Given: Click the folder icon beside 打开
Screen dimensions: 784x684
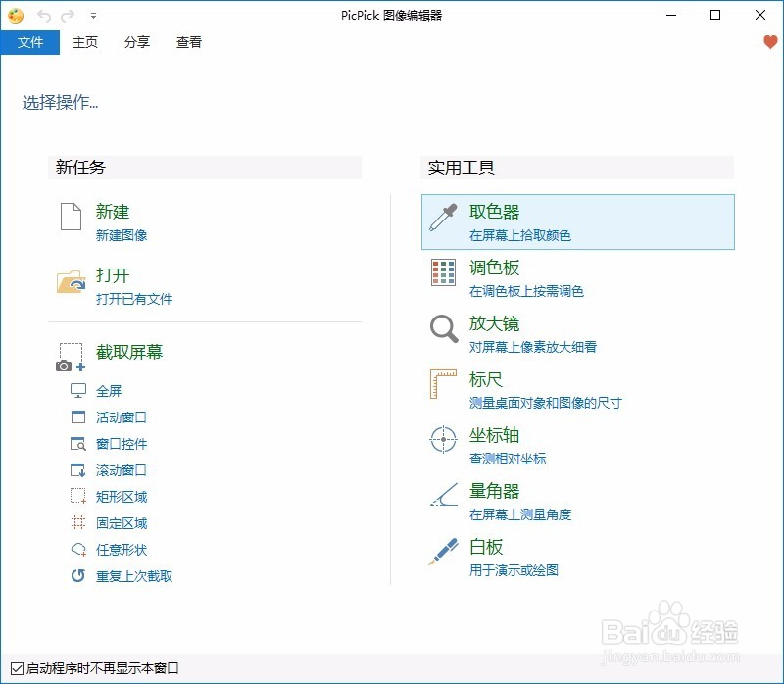Looking at the screenshot, I should point(71,281).
